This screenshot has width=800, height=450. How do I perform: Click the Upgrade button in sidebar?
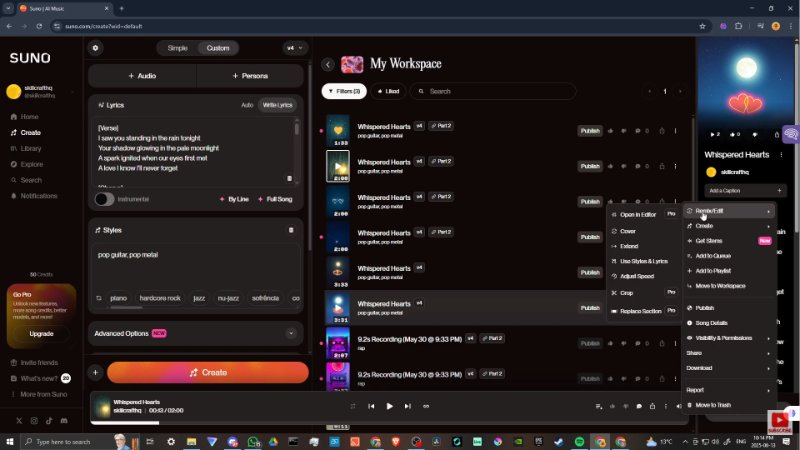pos(41,333)
